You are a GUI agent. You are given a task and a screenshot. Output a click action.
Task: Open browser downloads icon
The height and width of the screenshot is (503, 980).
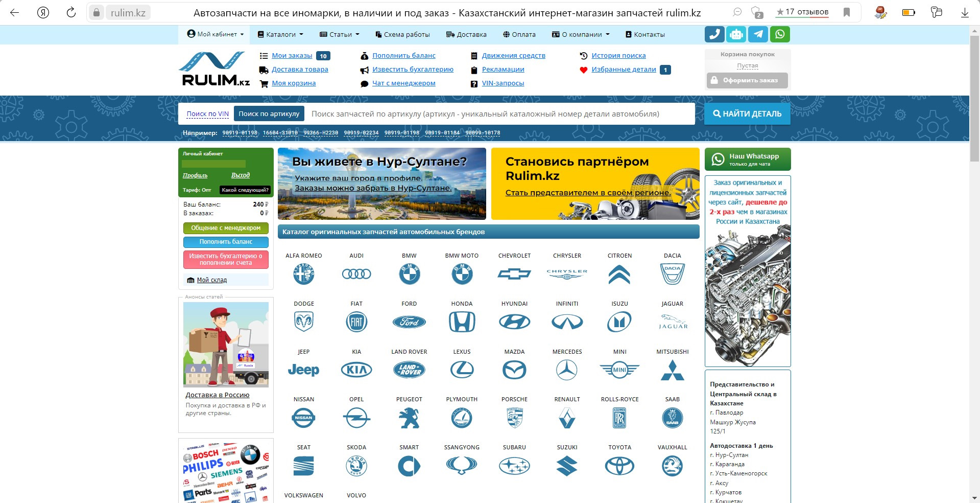coord(965,12)
